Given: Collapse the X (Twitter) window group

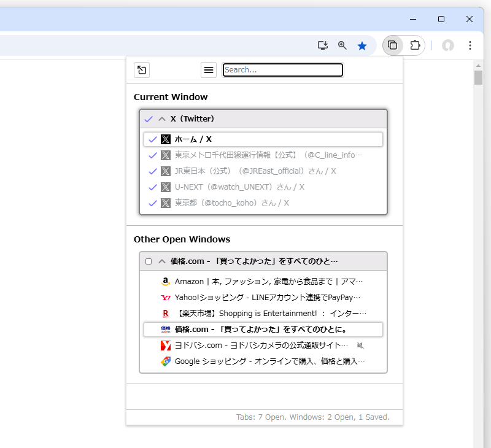Looking at the screenshot, I should tap(162, 119).
